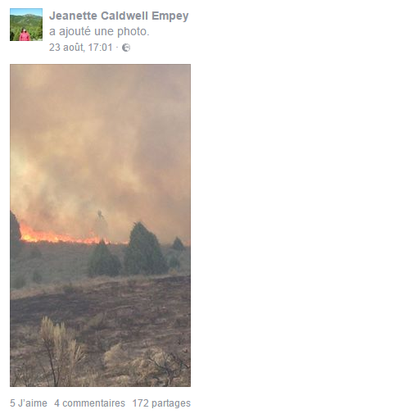Select the "Empey" surname in the header
This screenshot has width=407, height=414.
tap(170, 16)
